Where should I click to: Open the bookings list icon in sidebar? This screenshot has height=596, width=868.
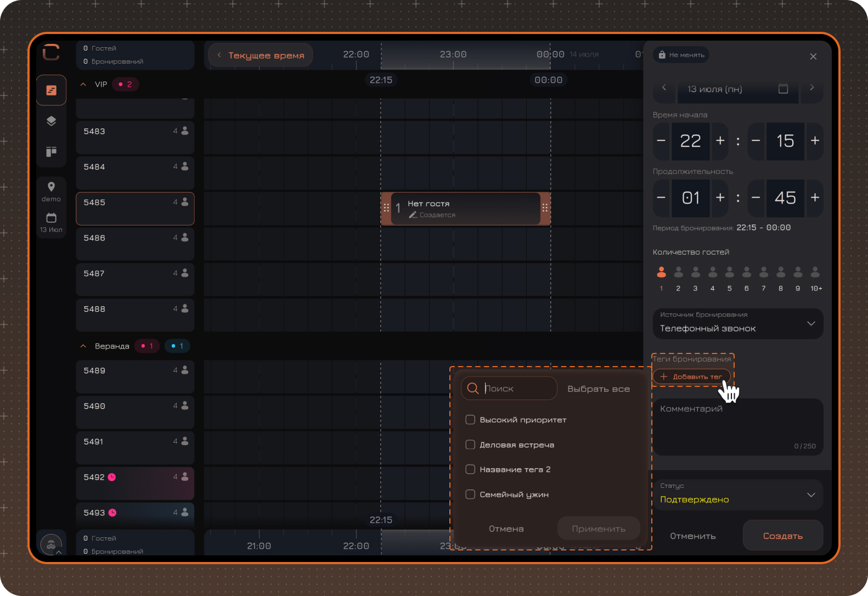coord(51,90)
